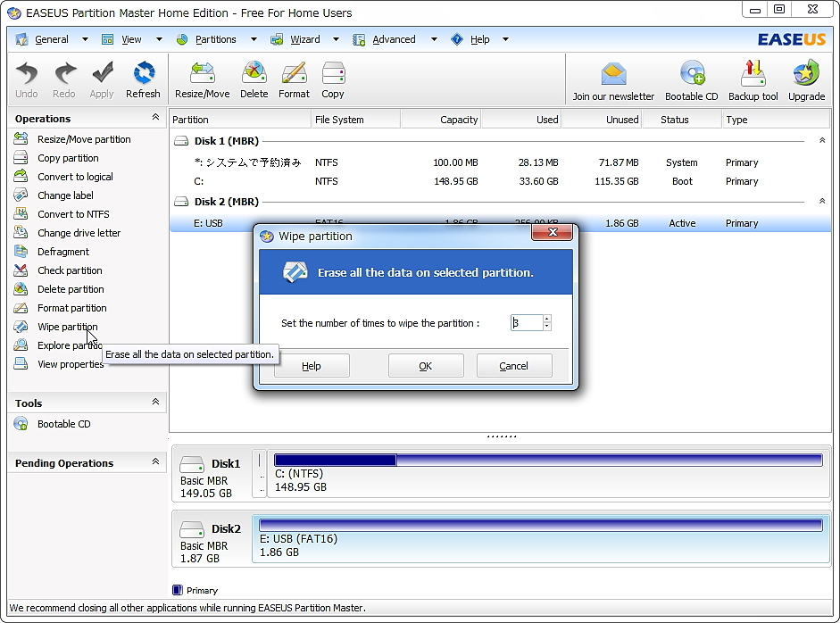Open the Wizard menu dropdown arrow
Viewport: 840px width, 623px height.
(336, 39)
